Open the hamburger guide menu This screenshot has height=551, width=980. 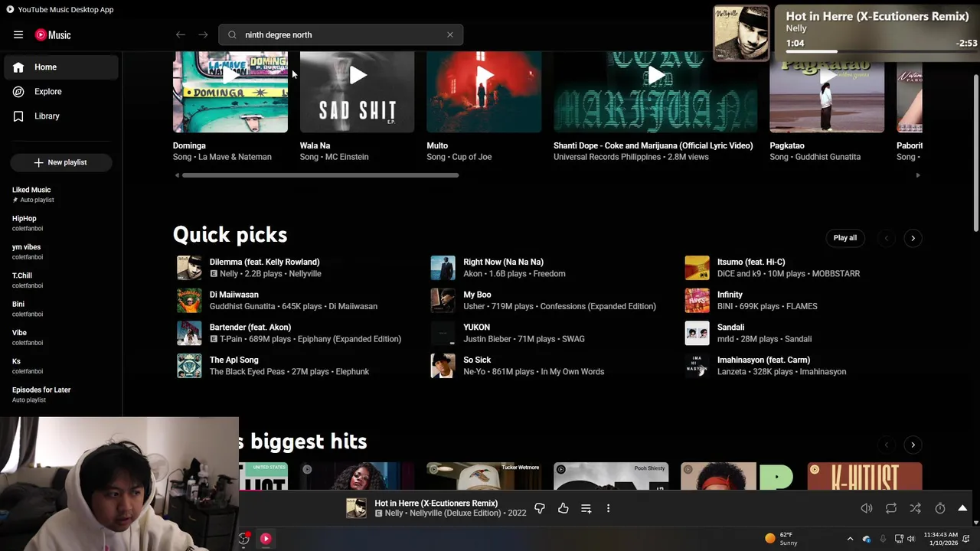[18, 34]
